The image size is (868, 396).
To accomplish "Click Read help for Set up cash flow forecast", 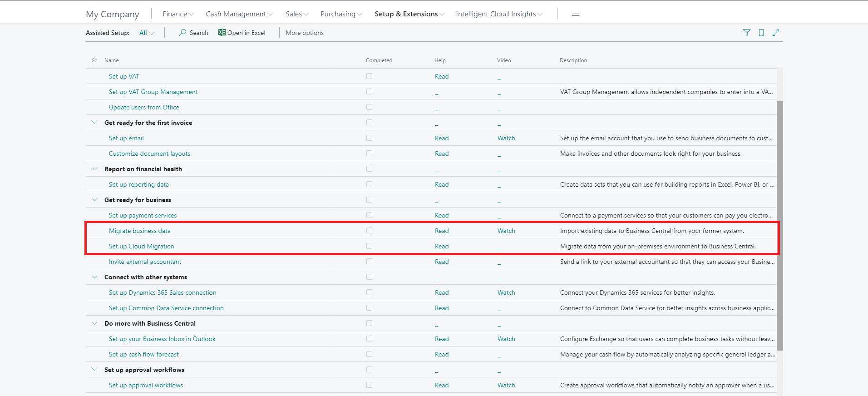I will [x=442, y=354].
